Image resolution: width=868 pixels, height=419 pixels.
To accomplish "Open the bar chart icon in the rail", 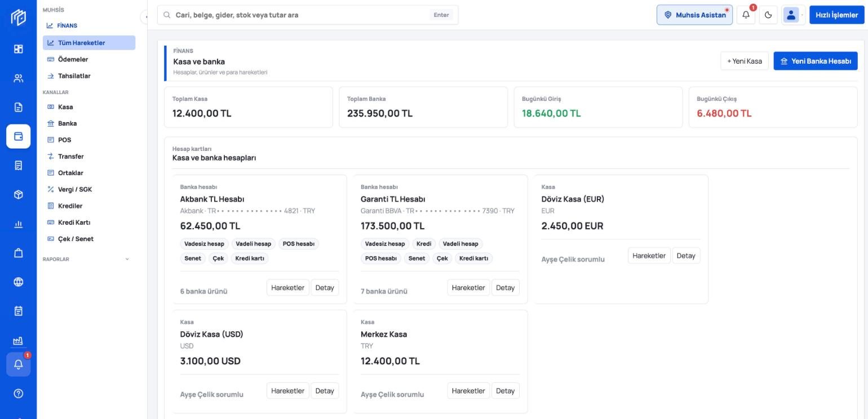I will click(18, 224).
